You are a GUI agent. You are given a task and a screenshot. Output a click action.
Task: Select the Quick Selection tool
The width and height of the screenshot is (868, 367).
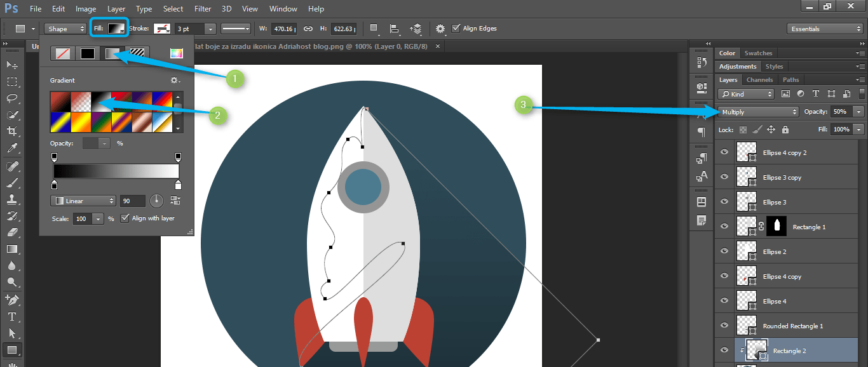coord(11,115)
